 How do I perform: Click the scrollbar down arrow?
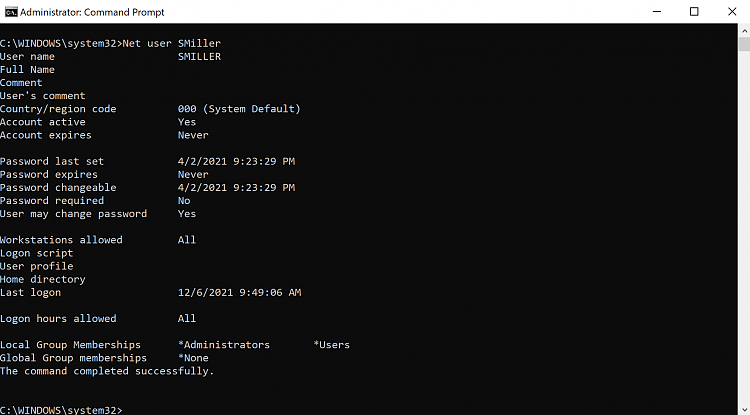coord(743,408)
